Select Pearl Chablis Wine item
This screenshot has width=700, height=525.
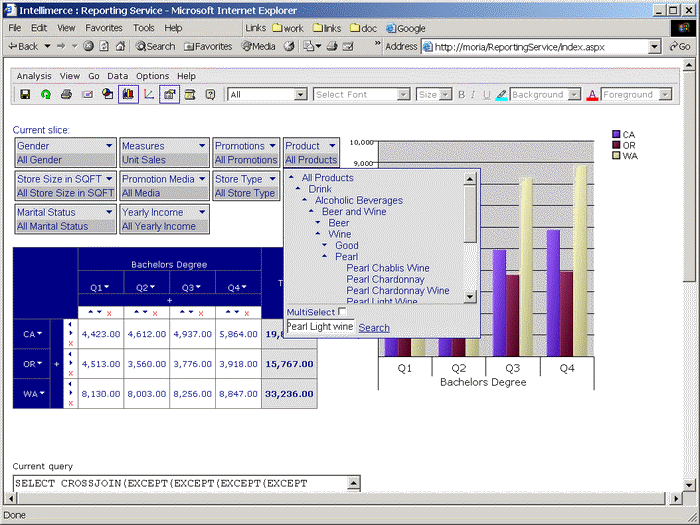[388, 268]
